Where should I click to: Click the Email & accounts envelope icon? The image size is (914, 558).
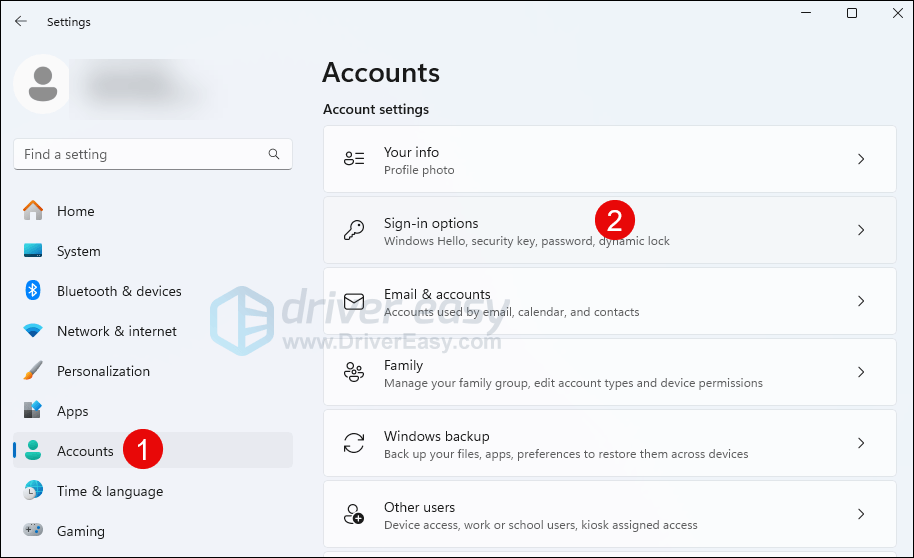pyautogui.click(x=354, y=302)
